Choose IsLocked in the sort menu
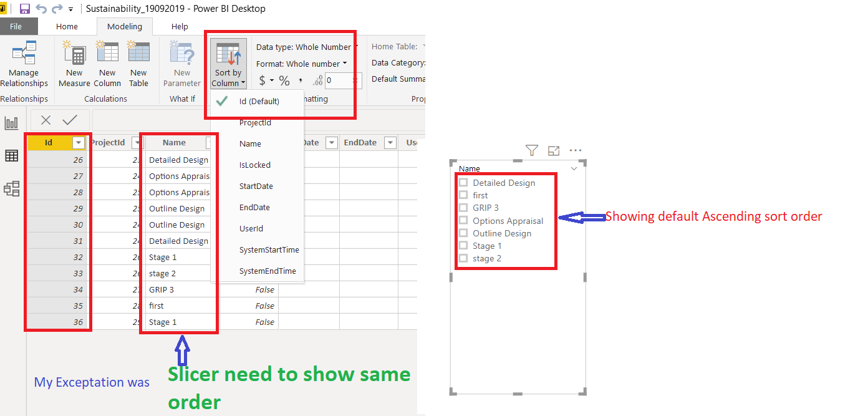This screenshot has height=416, width=868. [x=257, y=165]
